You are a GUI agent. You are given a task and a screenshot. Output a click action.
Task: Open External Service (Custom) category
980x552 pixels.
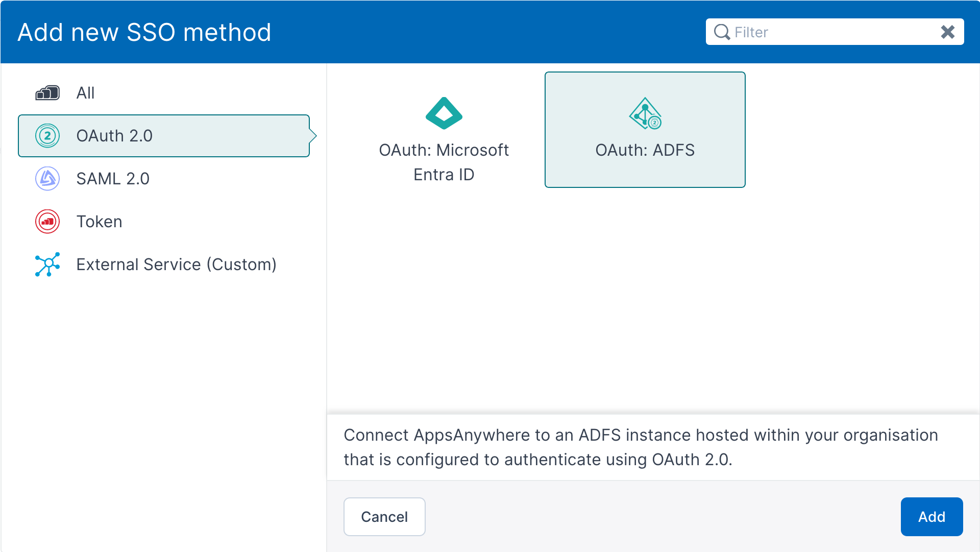click(x=176, y=265)
